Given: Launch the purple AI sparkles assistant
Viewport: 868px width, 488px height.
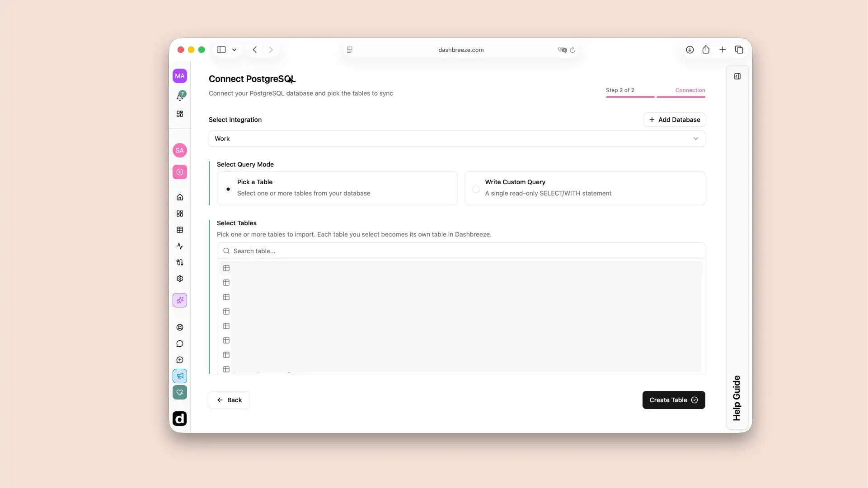Looking at the screenshot, I should coord(180,300).
